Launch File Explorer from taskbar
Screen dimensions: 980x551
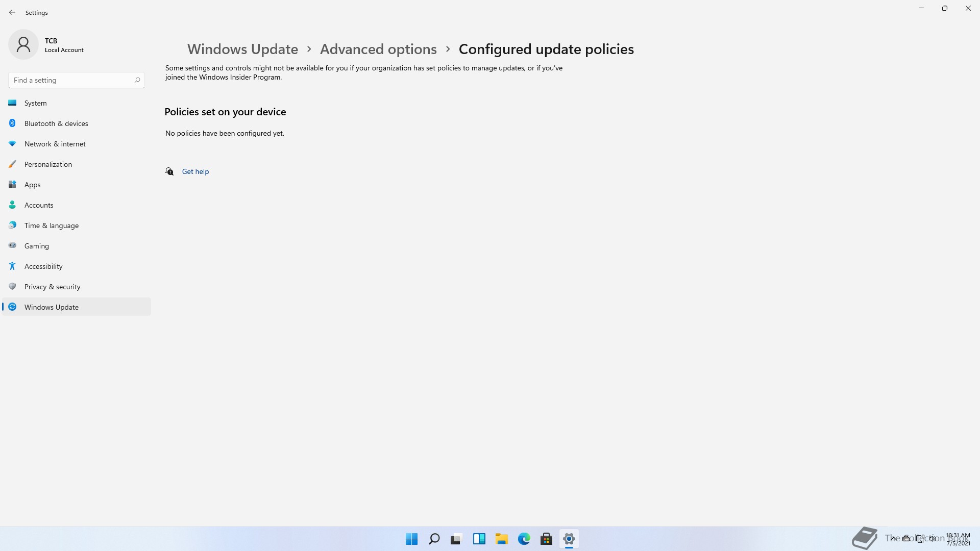pyautogui.click(x=501, y=539)
